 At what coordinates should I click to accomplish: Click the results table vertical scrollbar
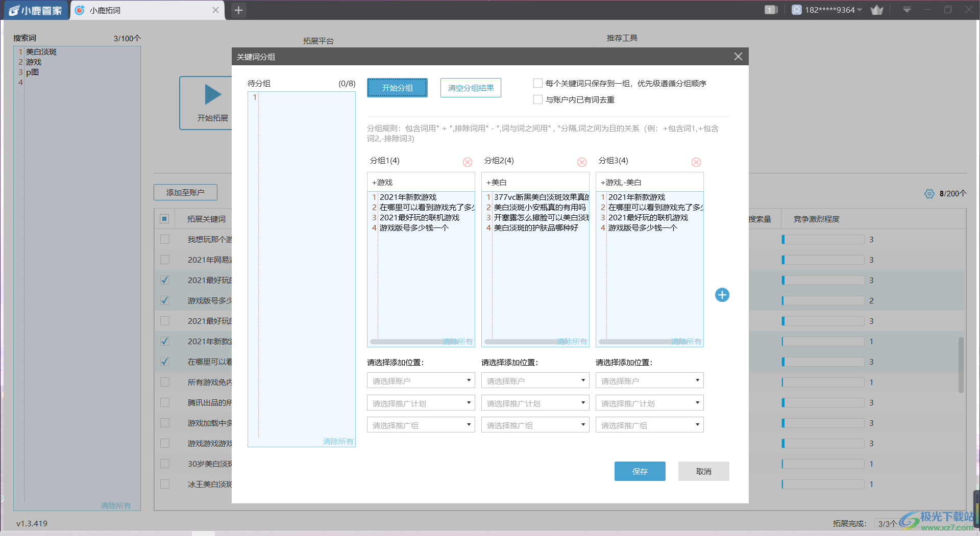[961, 365]
